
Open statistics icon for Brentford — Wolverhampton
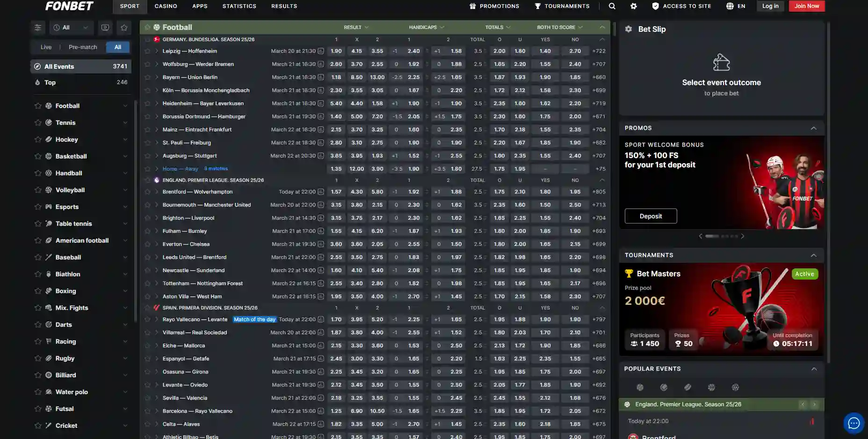[x=321, y=192]
